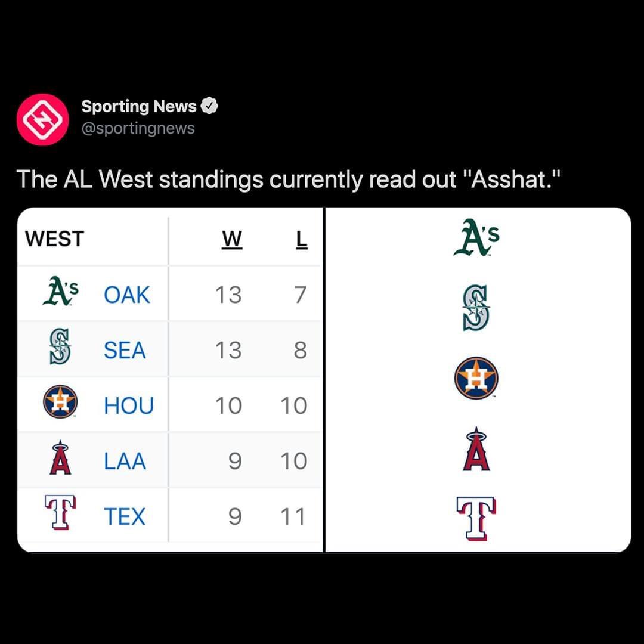This screenshot has height=644, width=644.
Task: Click the large A's logo in right image
Action: click(x=476, y=237)
